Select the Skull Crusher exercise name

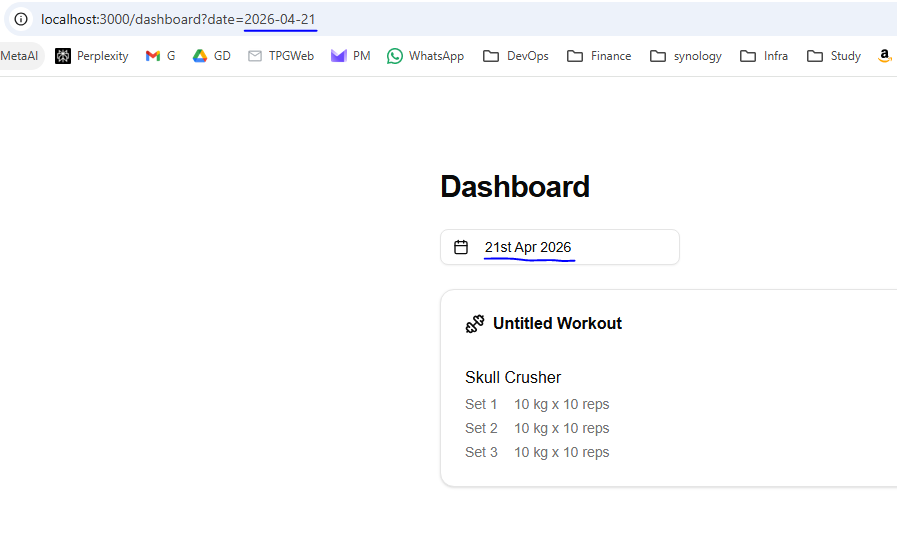(513, 378)
